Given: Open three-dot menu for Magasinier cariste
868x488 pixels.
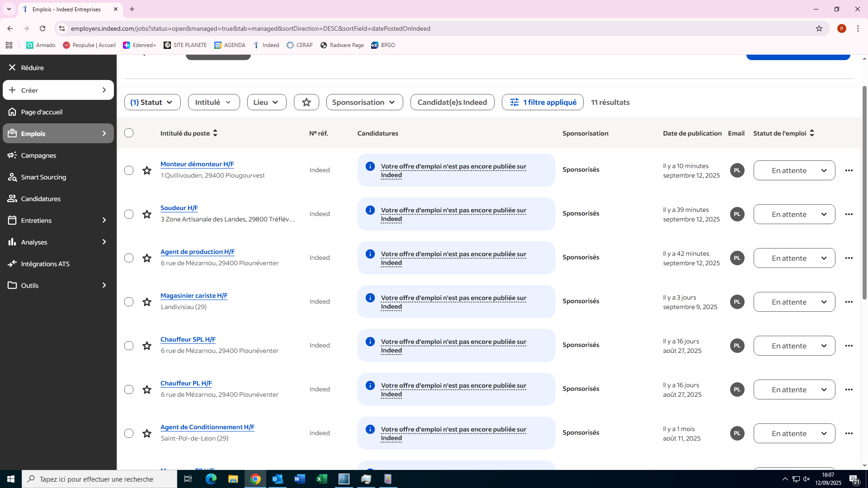Looking at the screenshot, I should point(849,302).
